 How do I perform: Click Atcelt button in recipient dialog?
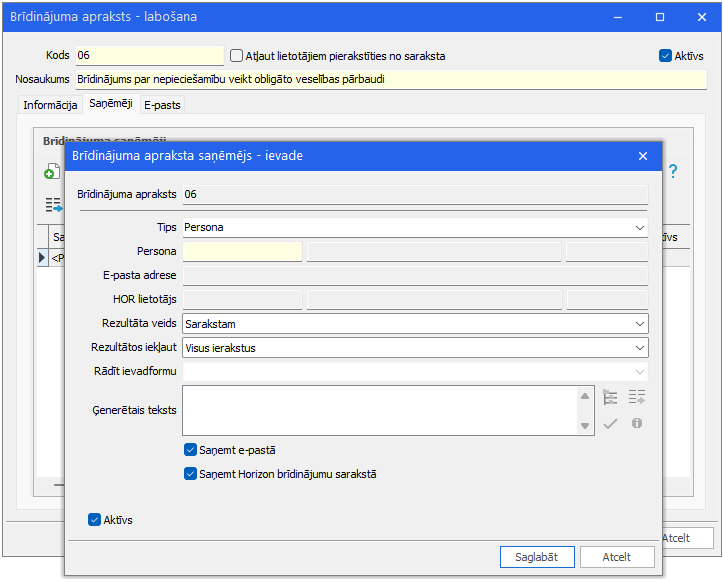(617, 557)
